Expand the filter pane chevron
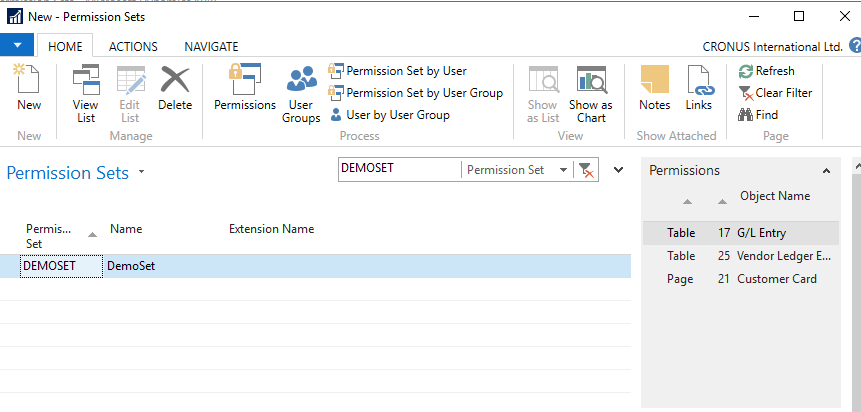Screen dimensions: 861x412 point(618,170)
